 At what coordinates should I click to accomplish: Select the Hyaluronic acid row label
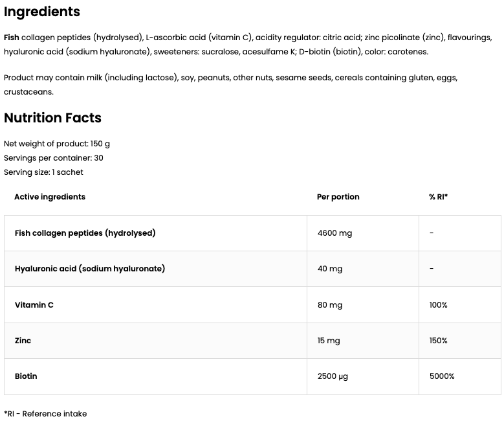click(89, 269)
